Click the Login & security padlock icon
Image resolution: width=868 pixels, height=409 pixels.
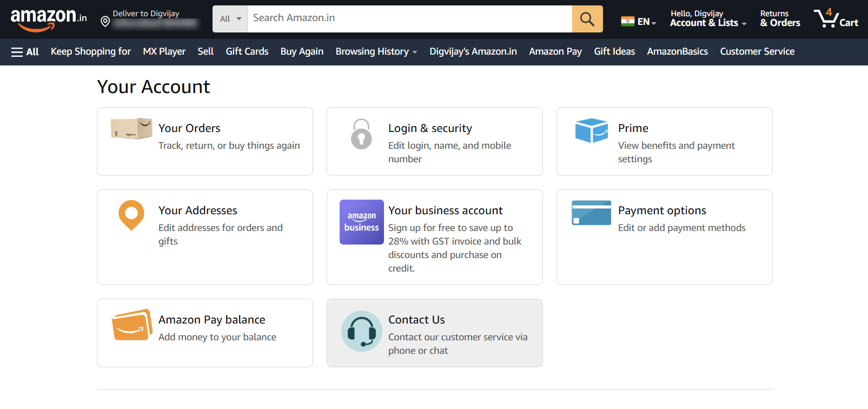click(x=361, y=134)
